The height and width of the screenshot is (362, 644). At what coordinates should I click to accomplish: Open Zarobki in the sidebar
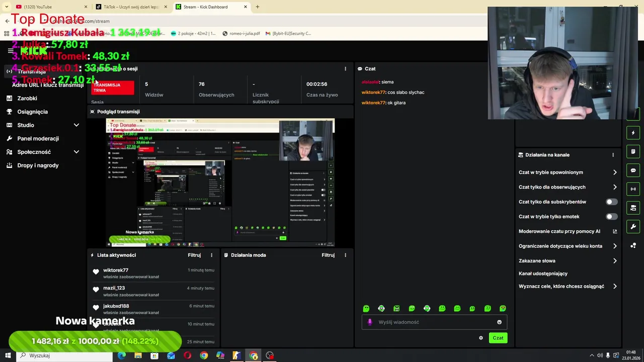tap(27, 99)
